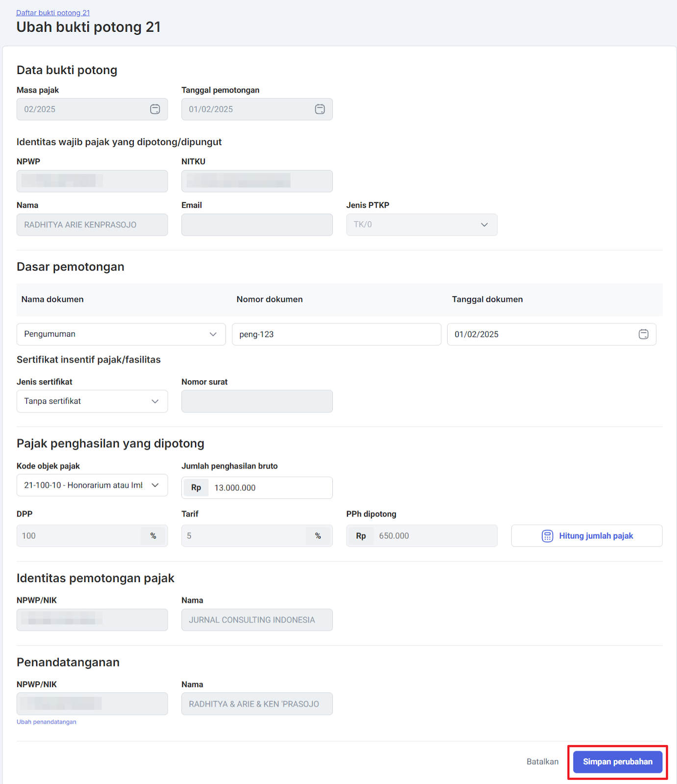Focus the Nomor dokumen field with peng-123
Screen dimensions: 677x784
[336, 334]
